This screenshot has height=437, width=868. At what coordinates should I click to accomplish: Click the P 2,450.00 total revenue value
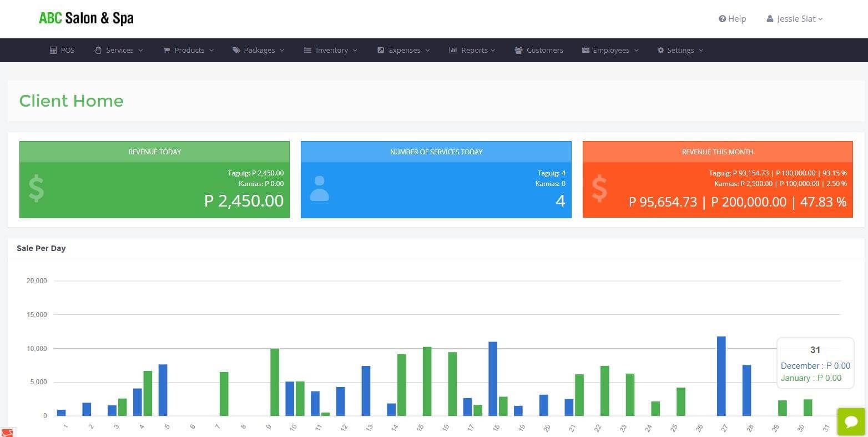[244, 200]
